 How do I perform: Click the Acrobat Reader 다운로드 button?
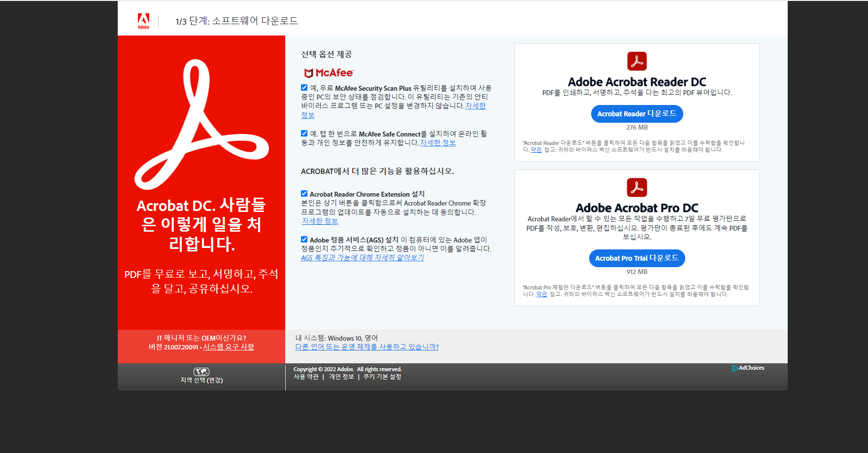click(637, 114)
